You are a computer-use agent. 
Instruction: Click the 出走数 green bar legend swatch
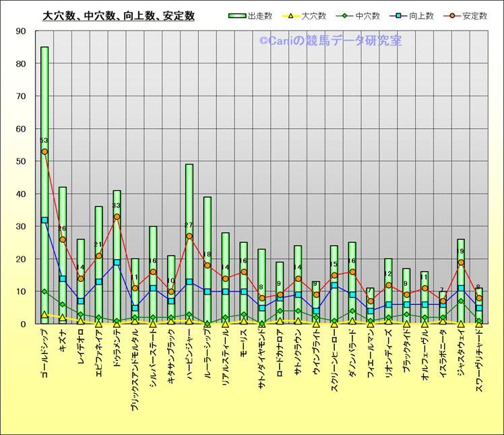coord(237,16)
